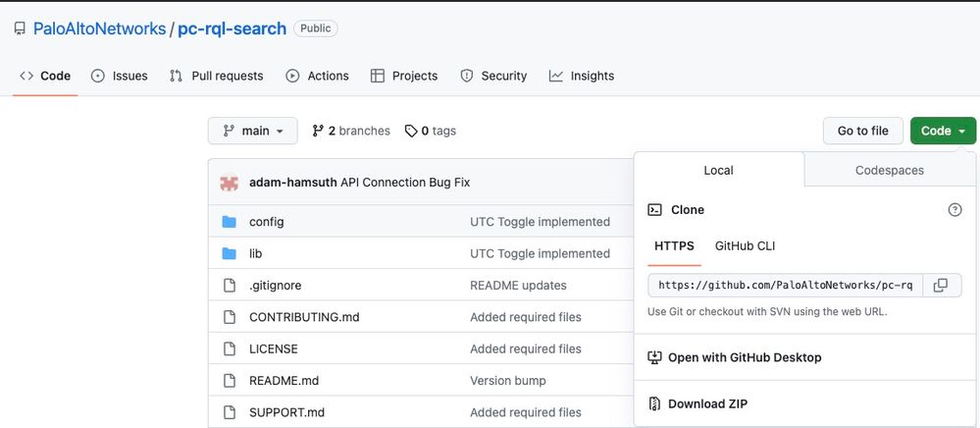980x428 pixels.
Task: Select Open with GitHub Desktop
Action: pos(744,357)
